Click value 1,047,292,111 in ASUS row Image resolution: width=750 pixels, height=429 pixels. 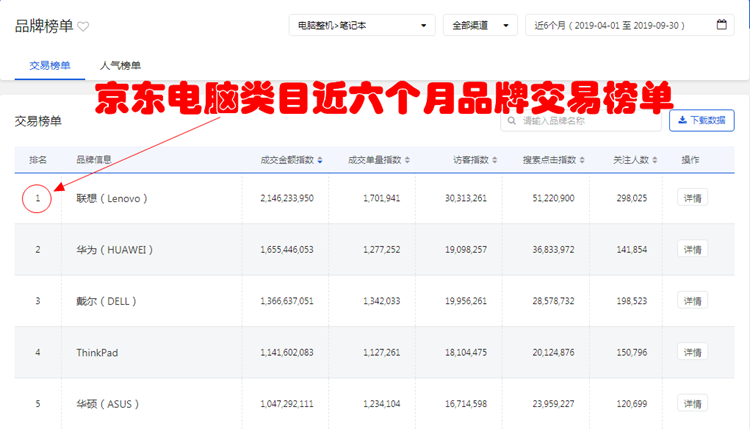287,404
